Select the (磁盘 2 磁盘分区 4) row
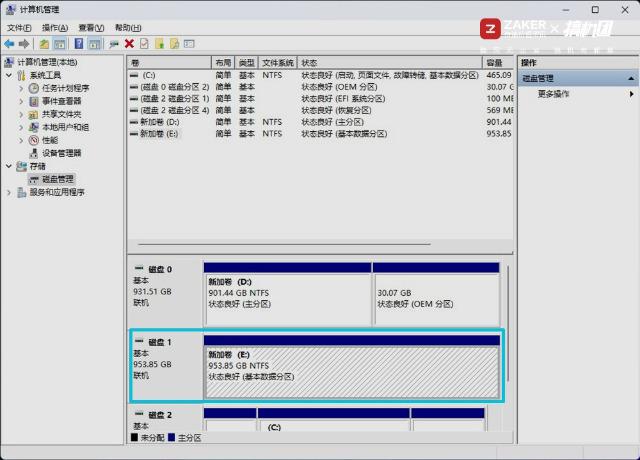Image resolution: width=640 pixels, height=460 pixels. pyautogui.click(x=320, y=110)
